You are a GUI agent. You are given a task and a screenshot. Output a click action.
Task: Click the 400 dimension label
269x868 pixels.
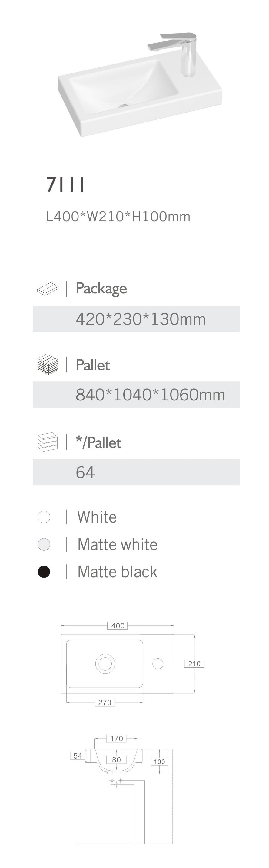click(x=118, y=626)
